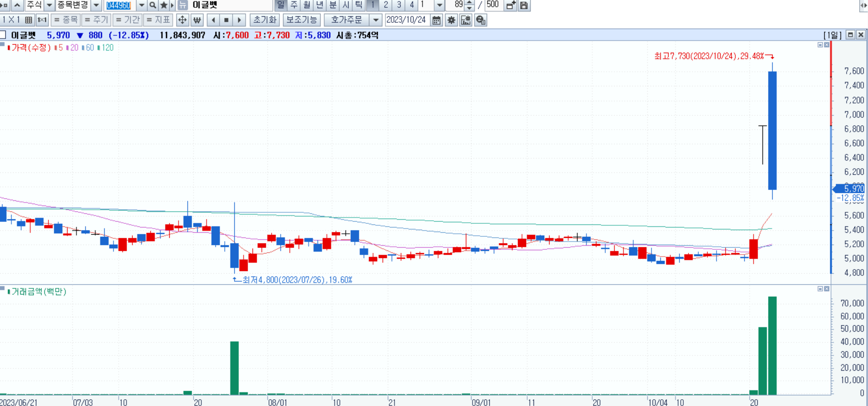Viewport: 868px width, 406px height.
Task: Select the 월 monthly period tab
Action: [307, 5]
